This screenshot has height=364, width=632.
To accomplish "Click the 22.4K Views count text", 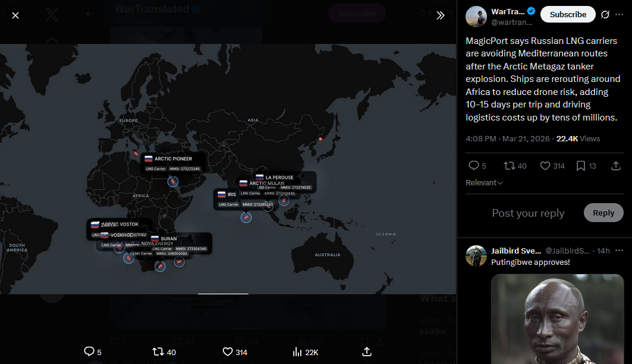I will click(x=578, y=139).
